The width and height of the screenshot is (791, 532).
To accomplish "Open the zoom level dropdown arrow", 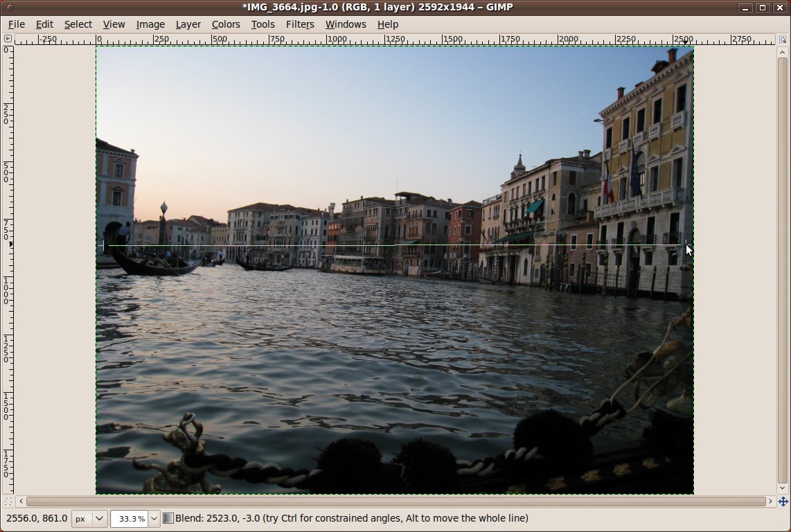I will [154, 518].
